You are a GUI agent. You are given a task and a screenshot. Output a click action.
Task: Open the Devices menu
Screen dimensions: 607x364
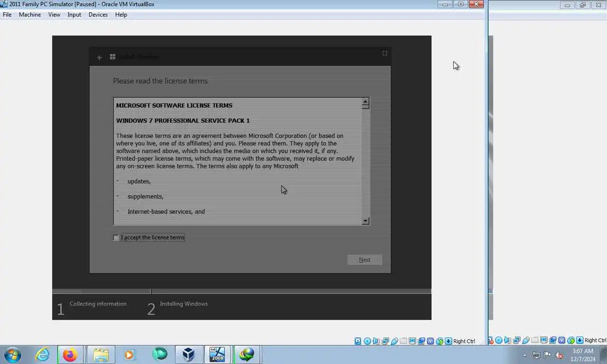(98, 15)
